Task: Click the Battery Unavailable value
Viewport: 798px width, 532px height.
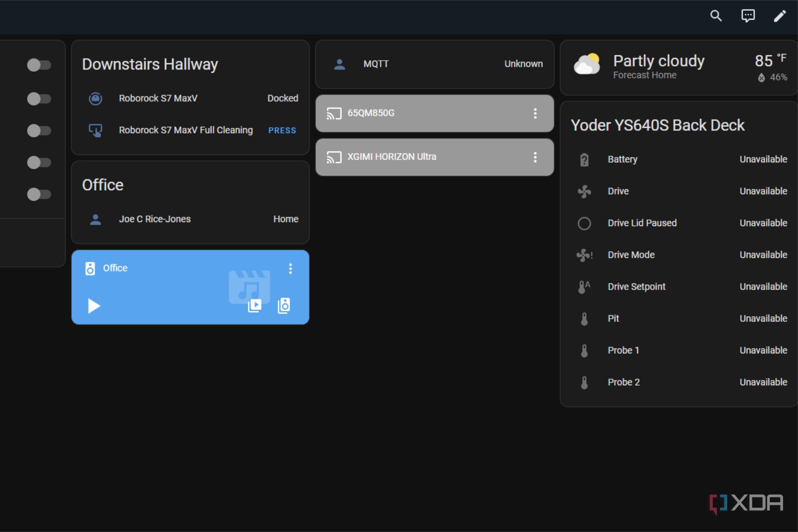Action: click(x=763, y=159)
